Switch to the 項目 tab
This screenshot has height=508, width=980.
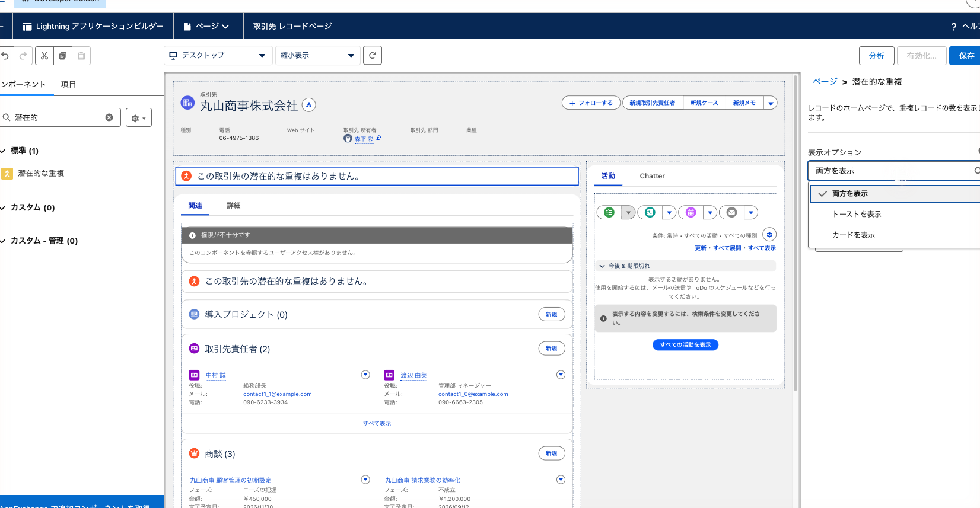click(68, 84)
